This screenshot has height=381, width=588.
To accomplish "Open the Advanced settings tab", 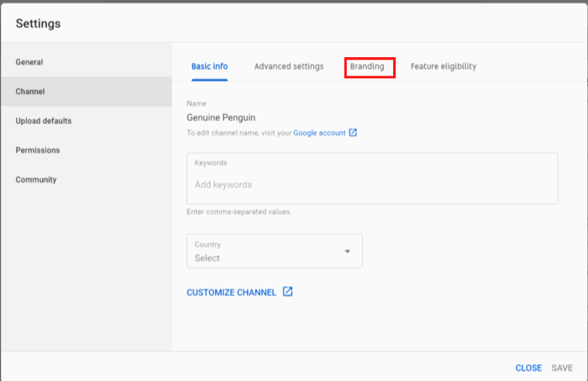I will pyautogui.click(x=288, y=66).
